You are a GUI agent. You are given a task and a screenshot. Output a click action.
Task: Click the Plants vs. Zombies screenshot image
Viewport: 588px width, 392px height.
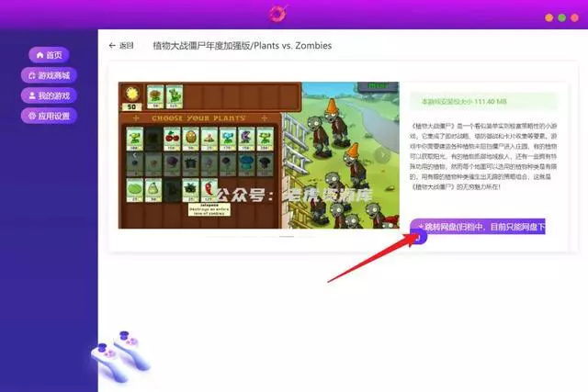point(259,155)
